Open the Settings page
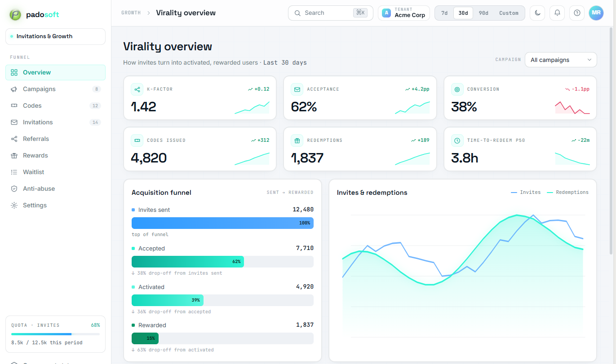Viewport: 616px width, 364px height. coord(55,205)
